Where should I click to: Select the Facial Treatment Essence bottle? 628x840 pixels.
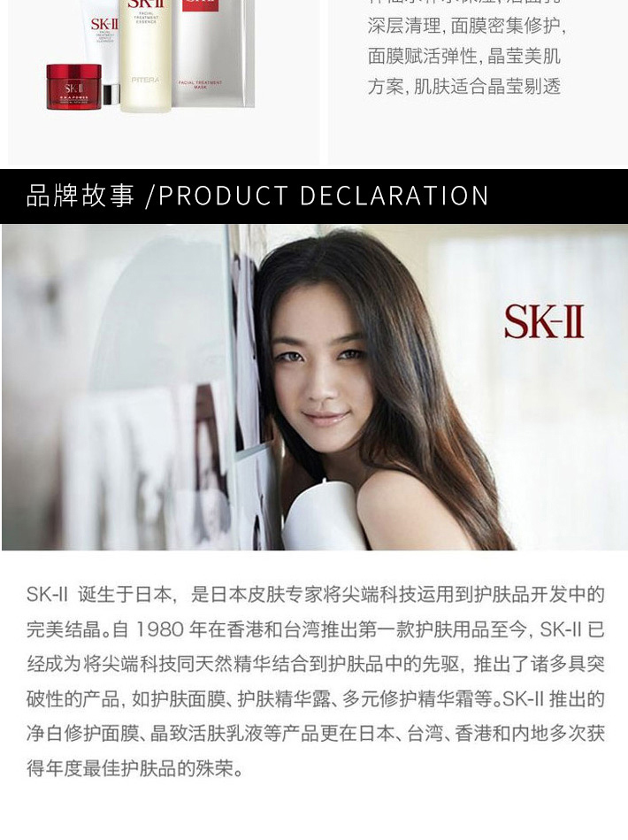[x=146, y=55]
